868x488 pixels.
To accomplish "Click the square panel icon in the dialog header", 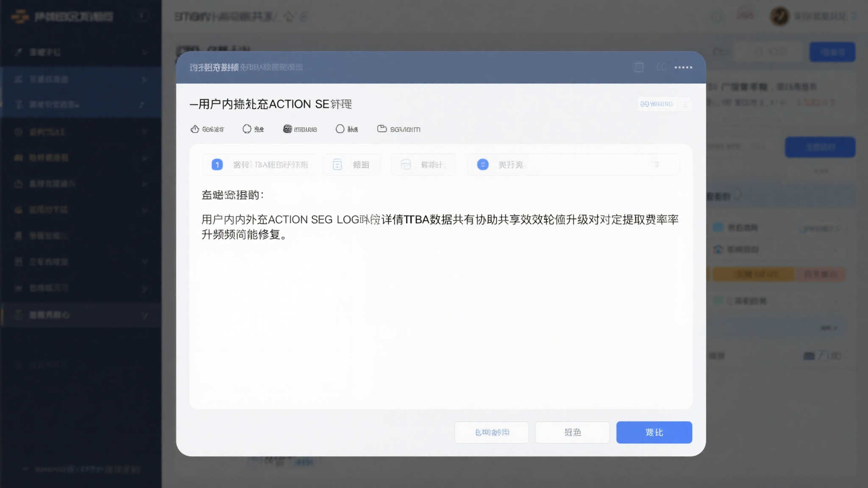I will (638, 67).
